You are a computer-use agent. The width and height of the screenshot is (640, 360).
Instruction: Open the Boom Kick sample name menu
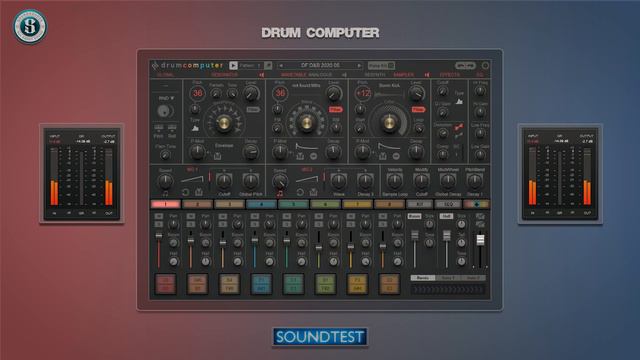[x=389, y=86]
